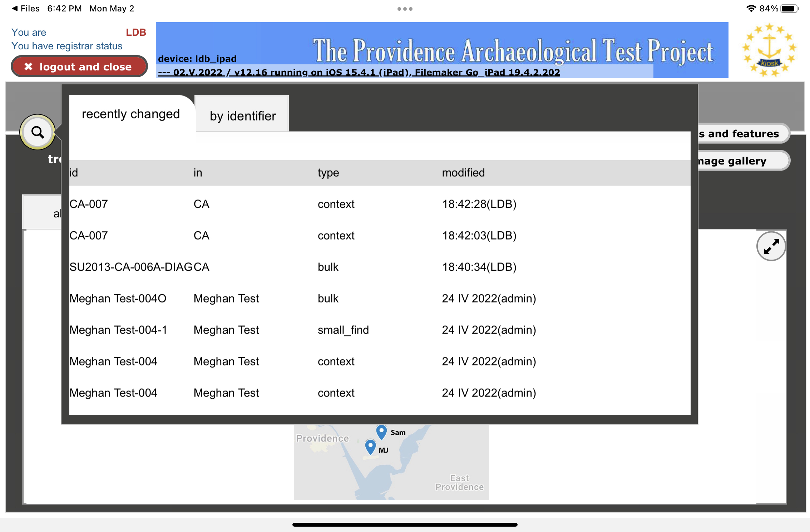Tap the device ldb_ipad label
Viewport: 810px width, 532px height.
(x=197, y=59)
